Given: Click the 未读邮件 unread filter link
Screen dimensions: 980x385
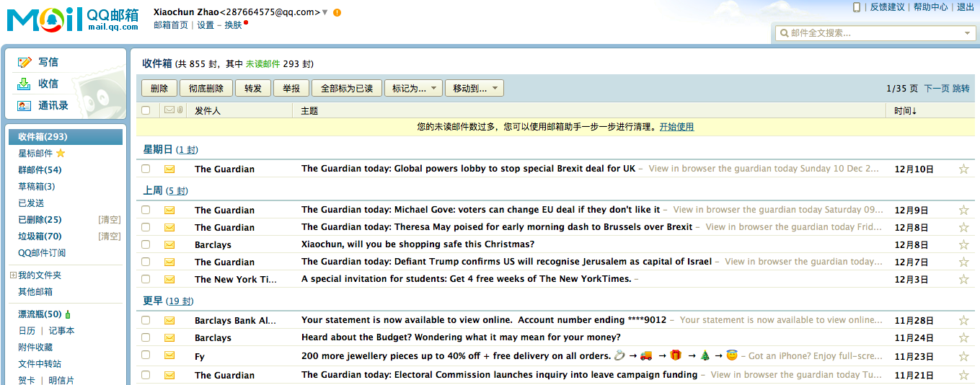Looking at the screenshot, I should pos(262,64).
